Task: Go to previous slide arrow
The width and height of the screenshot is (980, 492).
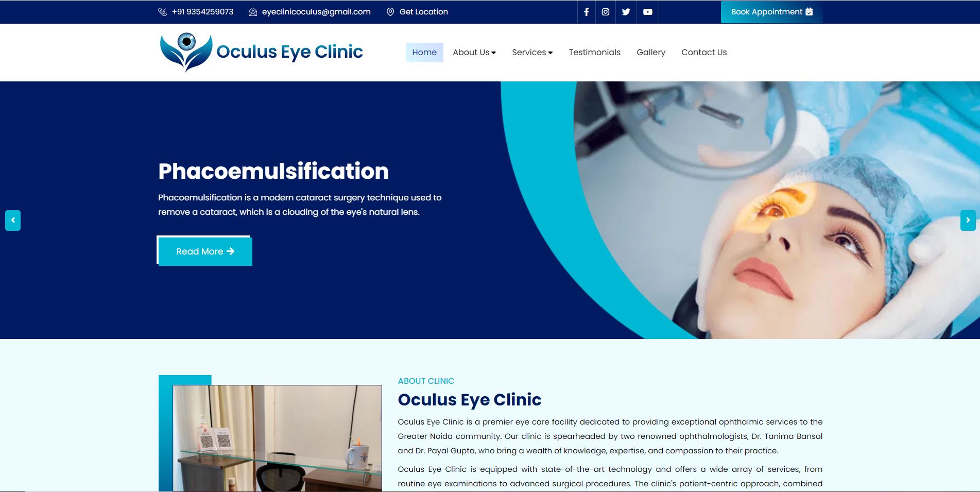Action: pos(13,220)
